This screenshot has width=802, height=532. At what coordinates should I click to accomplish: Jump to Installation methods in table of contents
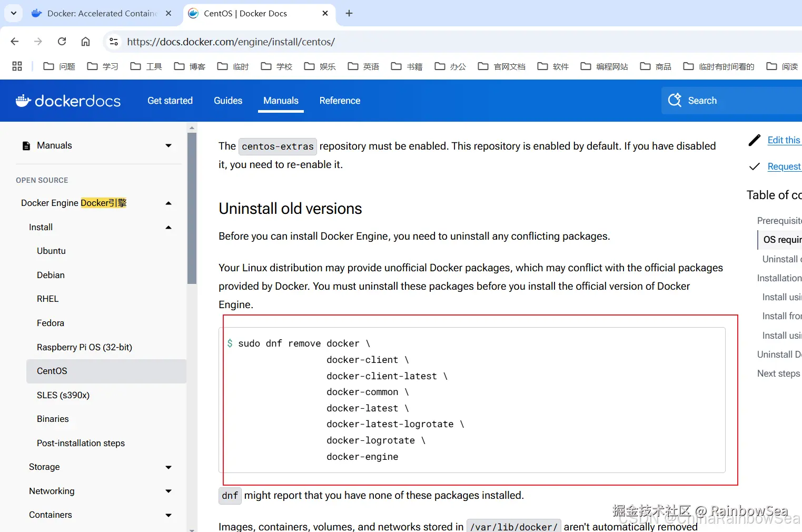pyautogui.click(x=779, y=278)
